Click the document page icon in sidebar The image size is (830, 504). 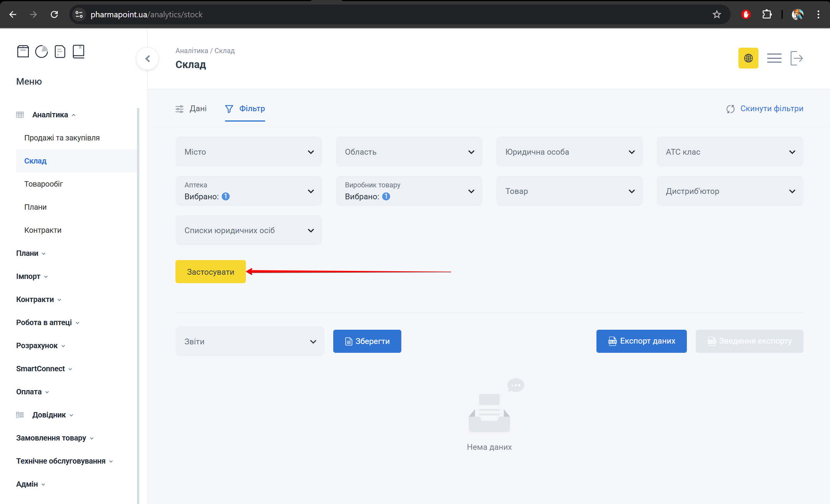[x=60, y=51]
